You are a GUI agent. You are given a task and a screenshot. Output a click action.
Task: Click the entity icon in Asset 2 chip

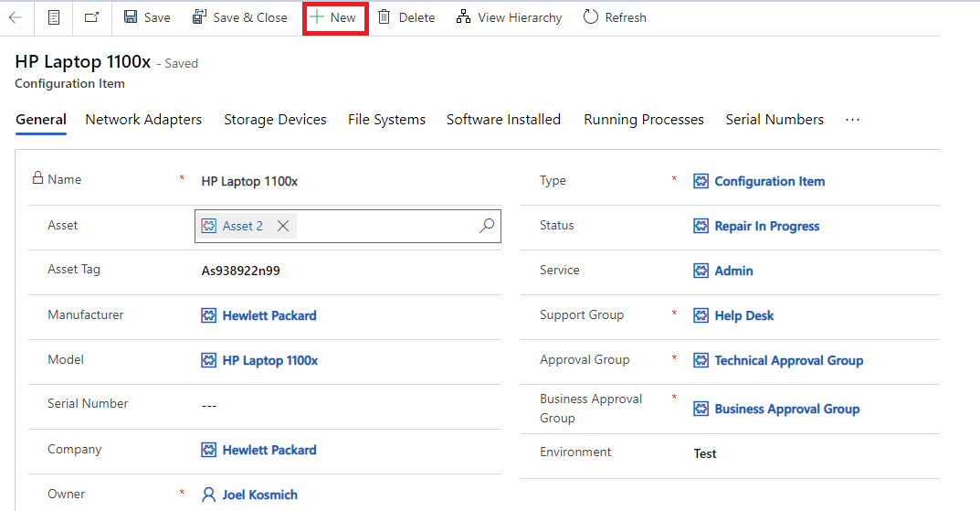pos(209,226)
